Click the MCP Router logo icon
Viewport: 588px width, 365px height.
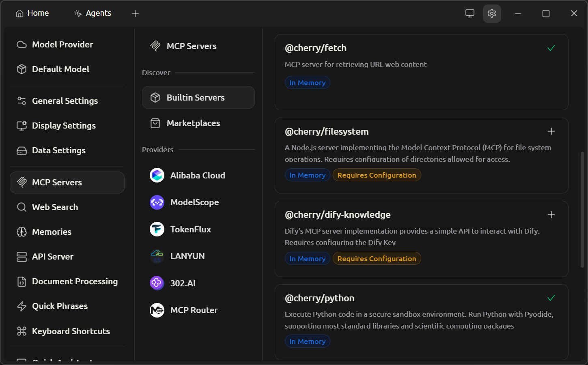click(x=157, y=310)
